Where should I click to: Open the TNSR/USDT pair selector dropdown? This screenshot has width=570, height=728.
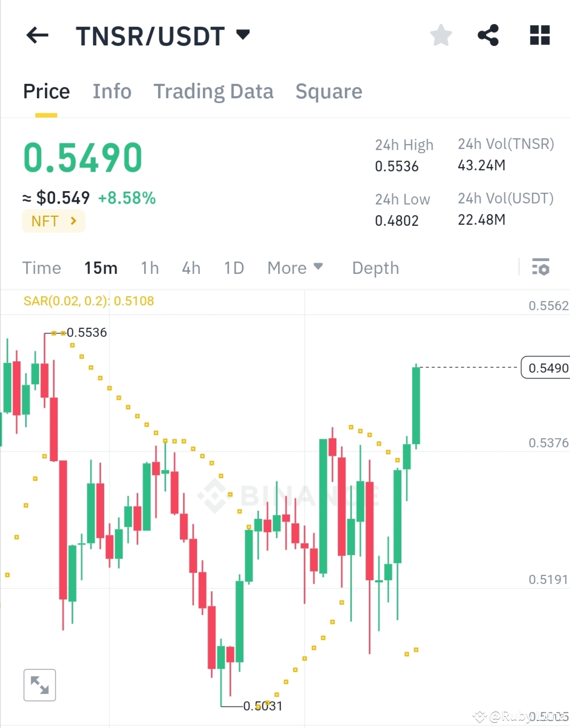[160, 35]
